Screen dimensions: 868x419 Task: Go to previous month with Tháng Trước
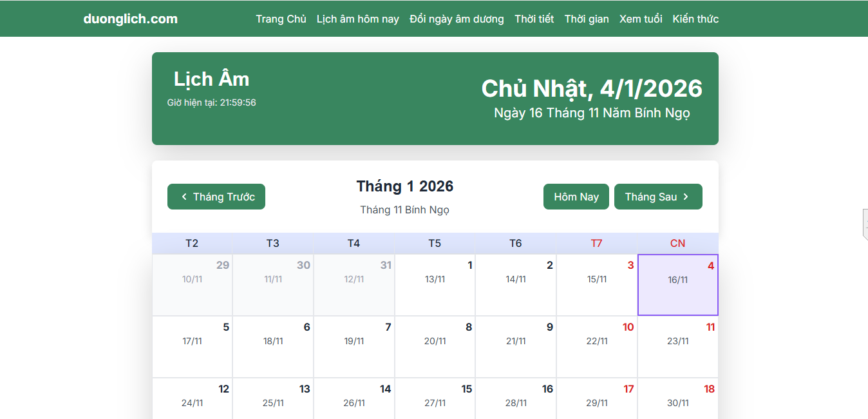(x=216, y=197)
